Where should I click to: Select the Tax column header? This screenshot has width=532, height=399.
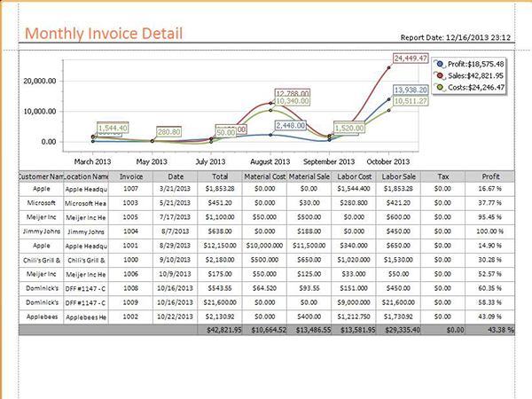click(x=447, y=176)
